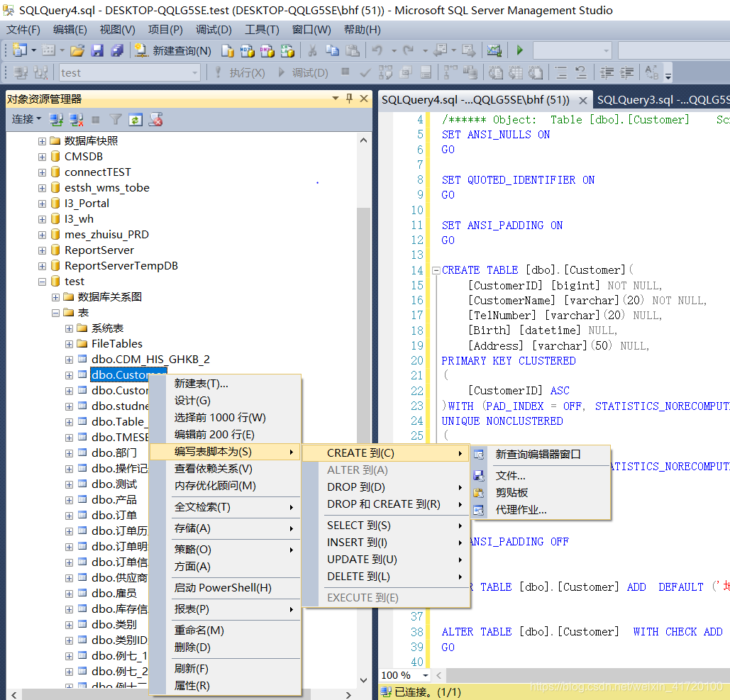Image resolution: width=730 pixels, height=700 pixels.
Task: Click the file icon beside 文件... in submenu
Action: (479, 476)
